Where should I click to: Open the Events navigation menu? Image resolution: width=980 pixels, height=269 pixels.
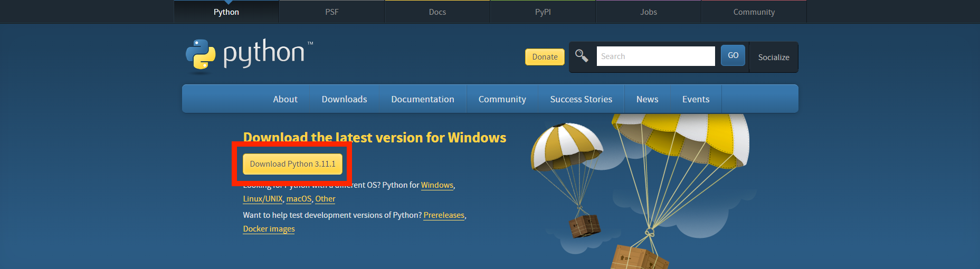tap(696, 99)
